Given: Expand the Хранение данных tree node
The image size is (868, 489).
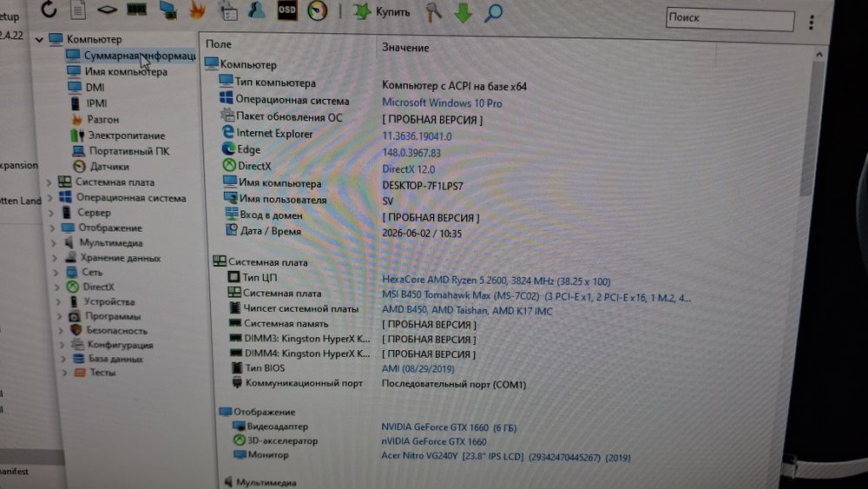Looking at the screenshot, I should coord(55,257).
